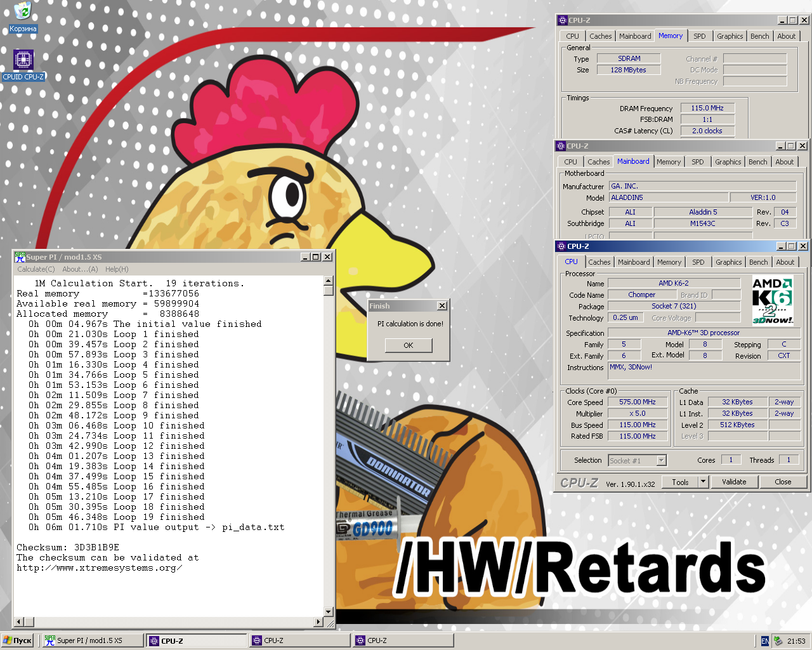Click the ALADDIN5 model field
Image resolution: width=812 pixels, height=650 pixels.
(669, 197)
